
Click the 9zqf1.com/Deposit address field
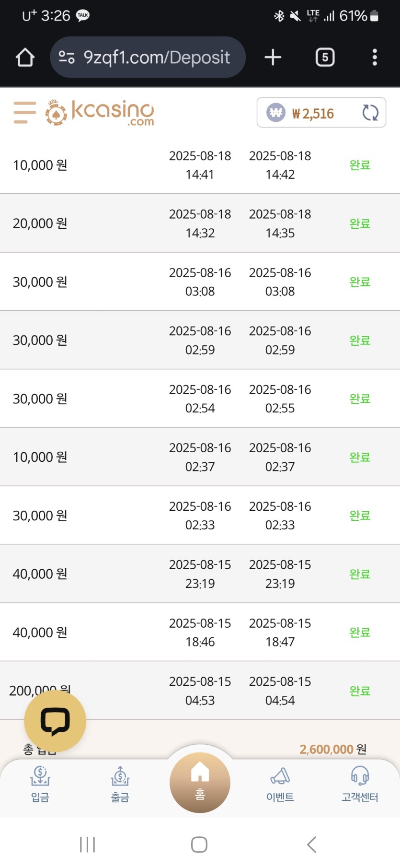point(148,58)
